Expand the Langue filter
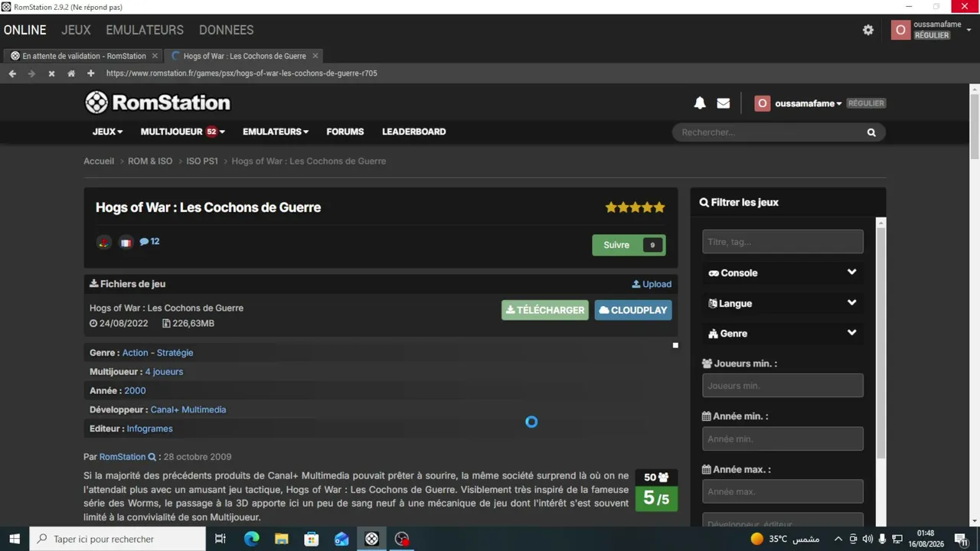This screenshot has width=980, height=551. (782, 303)
